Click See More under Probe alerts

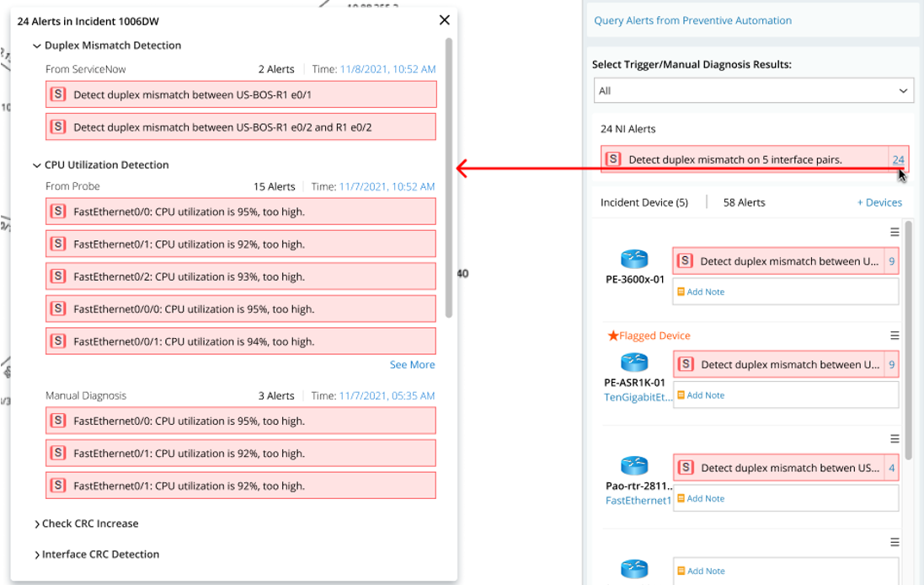(x=412, y=365)
